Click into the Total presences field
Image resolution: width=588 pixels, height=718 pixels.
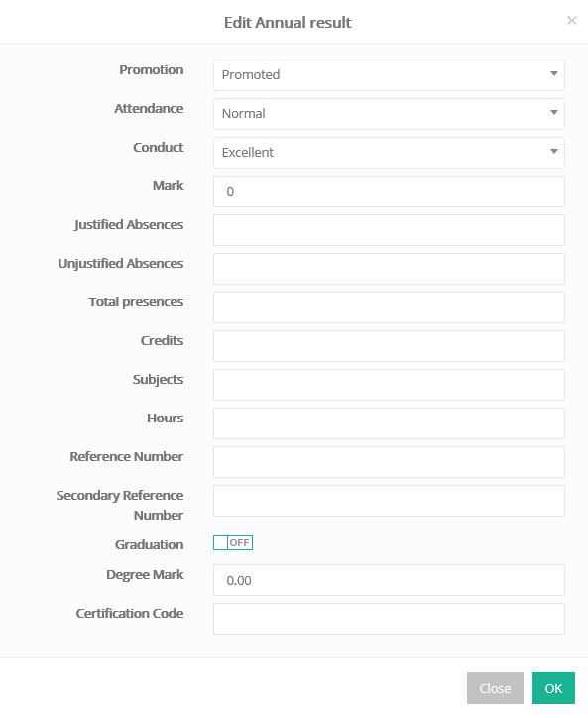coord(389,307)
